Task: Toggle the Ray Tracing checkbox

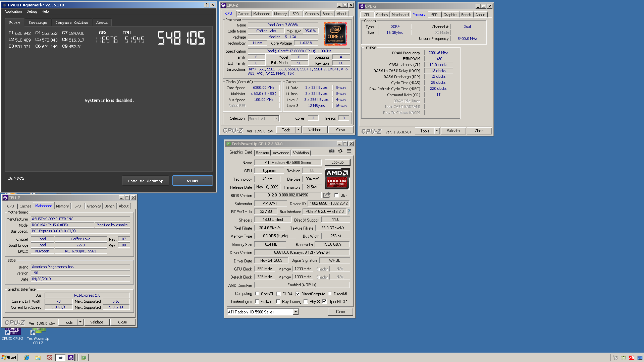Action: (x=278, y=302)
